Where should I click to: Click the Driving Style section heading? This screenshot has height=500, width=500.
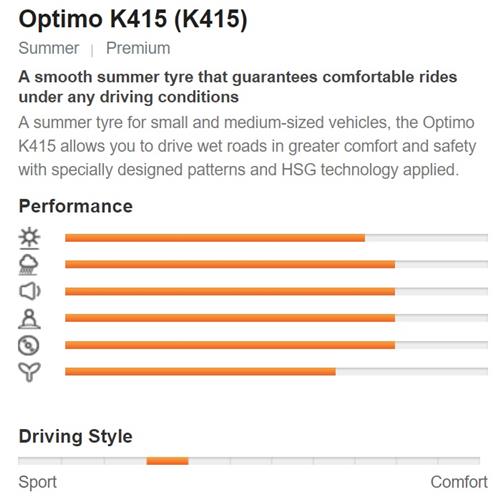[76, 437]
